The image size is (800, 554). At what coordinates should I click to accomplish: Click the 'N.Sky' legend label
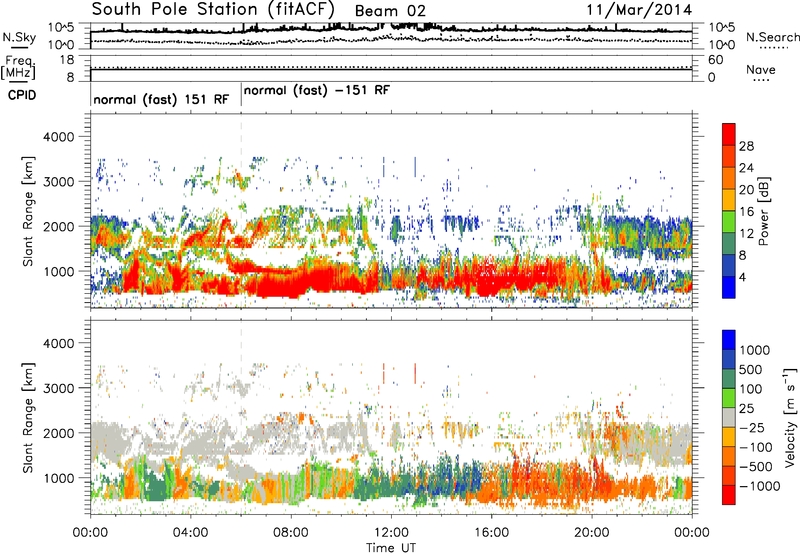19,37
